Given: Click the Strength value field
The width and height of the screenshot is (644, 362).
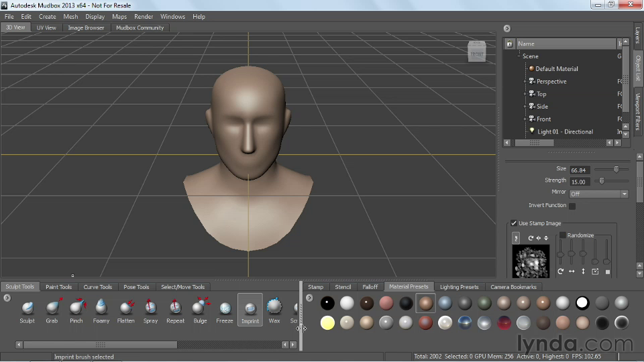Looking at the screenshot, I should pos(579,182).
